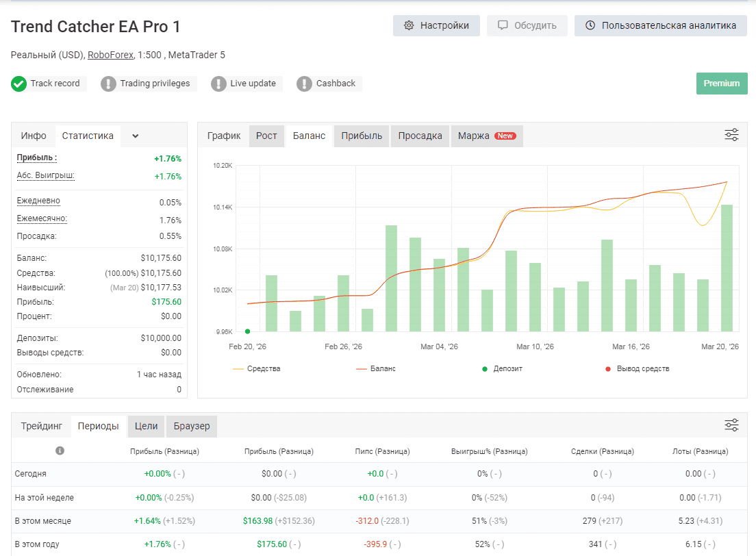Toggle Вывод средств marker in the chart legend
756x556 pixels.
click(x=637, y=368)
